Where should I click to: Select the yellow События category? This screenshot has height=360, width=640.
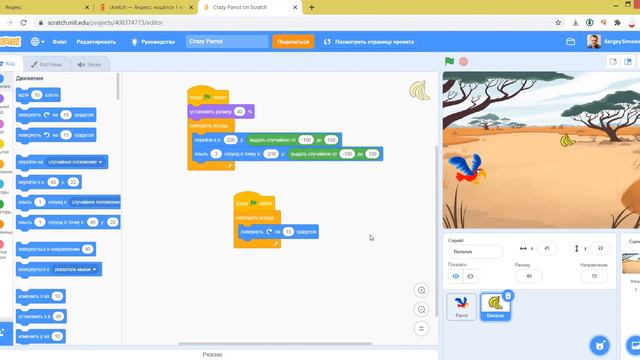pyautogui.click(x=2, y=144)
